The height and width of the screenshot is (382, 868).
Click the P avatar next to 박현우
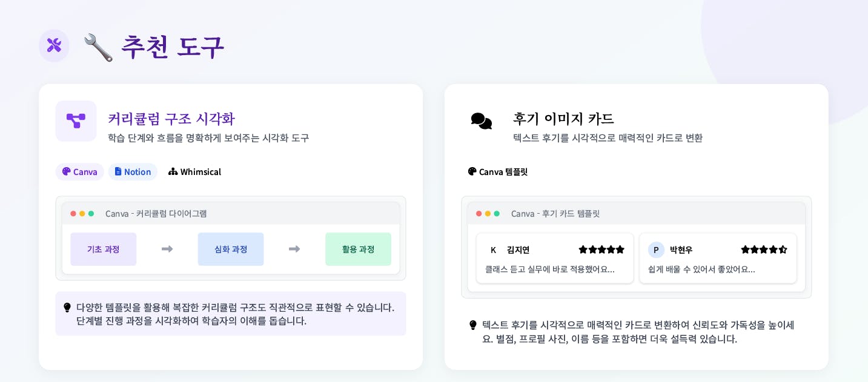(656, 250)
